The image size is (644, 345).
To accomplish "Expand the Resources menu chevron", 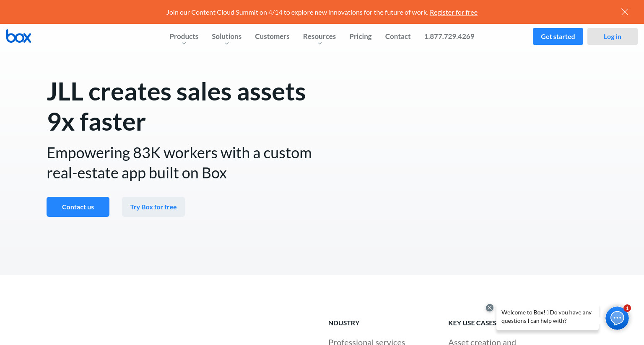I will [319, 44].
